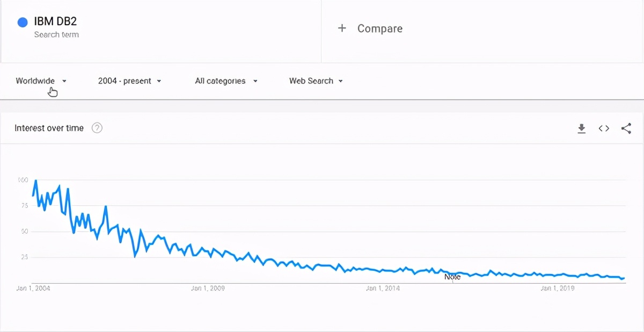The image size is (644, 332).
Task: Open the help question mark icon
Action: (97, 128)
